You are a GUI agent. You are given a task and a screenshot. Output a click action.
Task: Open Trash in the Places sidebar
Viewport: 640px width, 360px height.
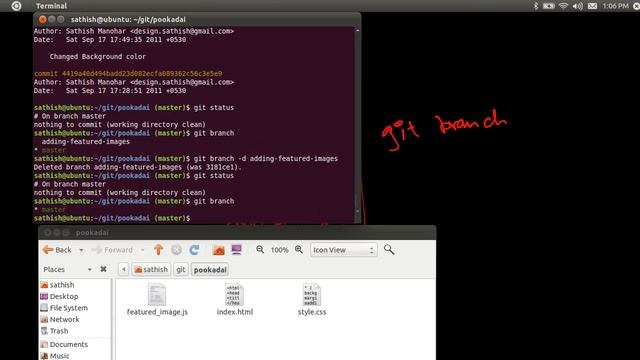tap(54, 331)
